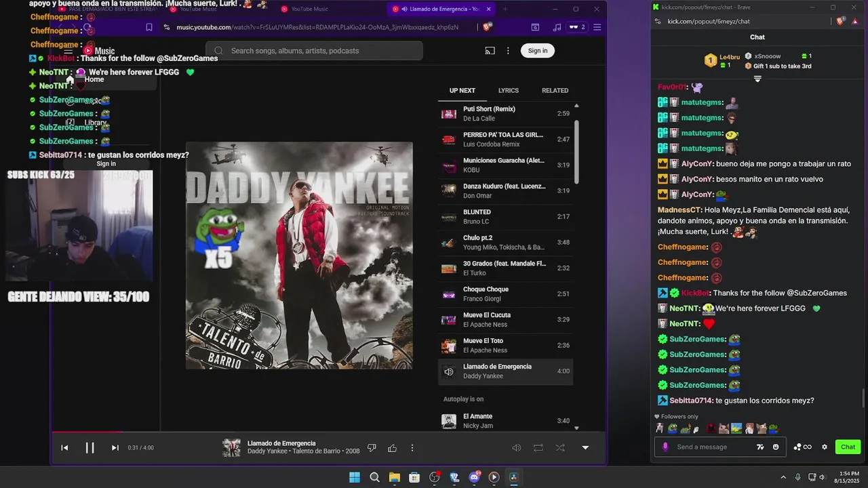The width and height of the screenshot is (868, 488).
Task: Collapse the player page with down arrow
Action: 585,448
